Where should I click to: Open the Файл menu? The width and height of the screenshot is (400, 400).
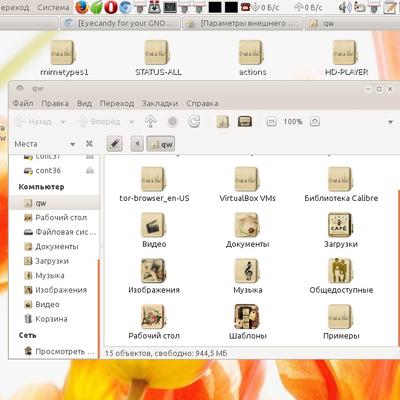(23, 104)
